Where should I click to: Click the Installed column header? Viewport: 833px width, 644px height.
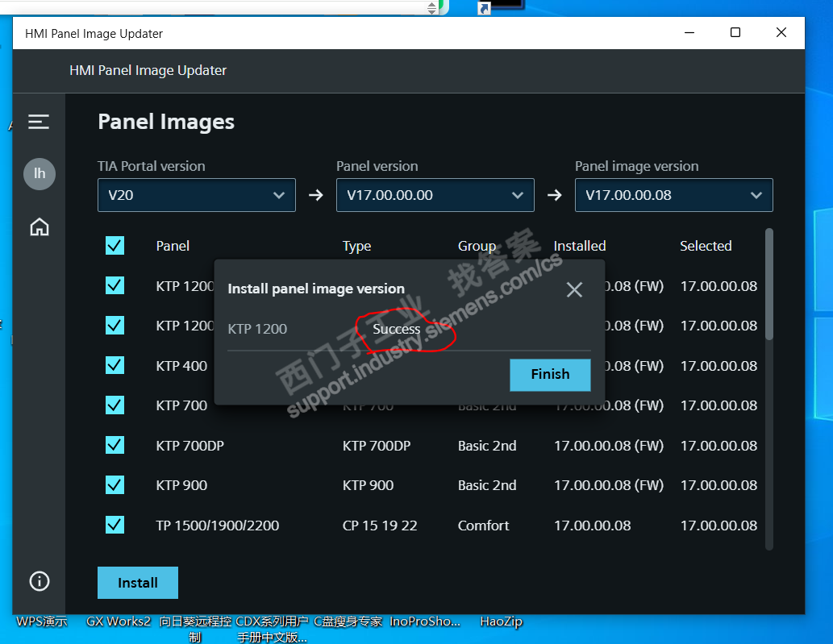(580, 246)
